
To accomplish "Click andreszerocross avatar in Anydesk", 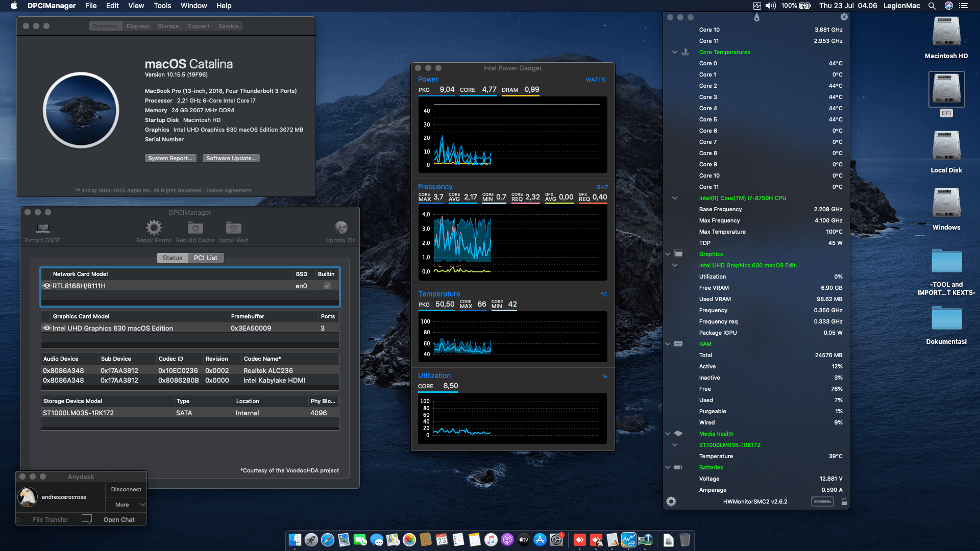I will coord(28,497).
